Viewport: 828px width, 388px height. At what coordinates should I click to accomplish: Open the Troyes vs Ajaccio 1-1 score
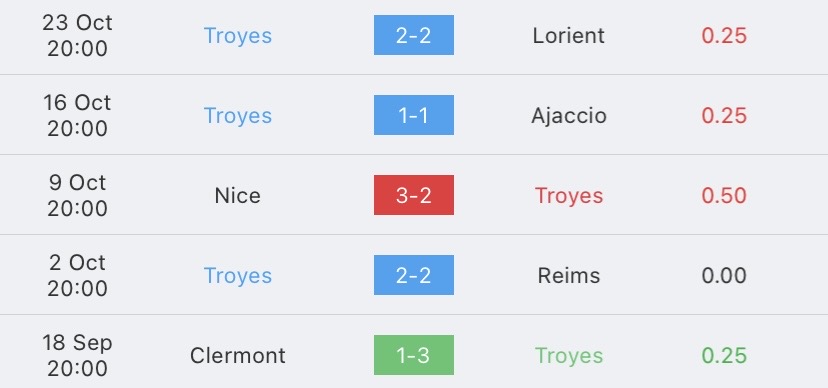pyautogui.click(x=413, y=115)
